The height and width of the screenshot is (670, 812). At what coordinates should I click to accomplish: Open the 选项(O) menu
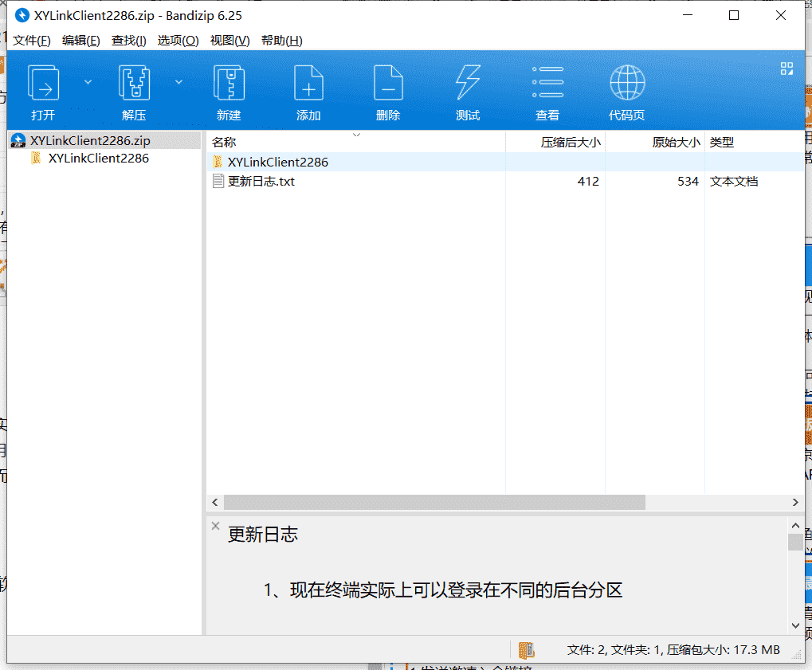tap(178, 41)
